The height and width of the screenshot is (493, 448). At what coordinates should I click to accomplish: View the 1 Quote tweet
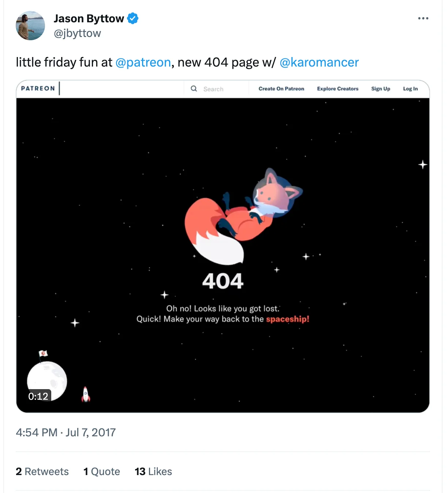[x=101, y=471]
